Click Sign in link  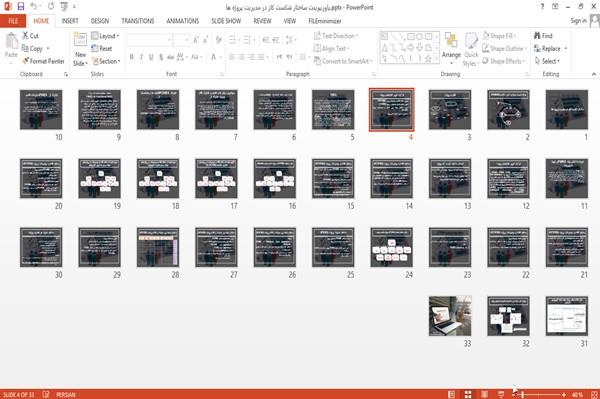(x=579, y=21)
